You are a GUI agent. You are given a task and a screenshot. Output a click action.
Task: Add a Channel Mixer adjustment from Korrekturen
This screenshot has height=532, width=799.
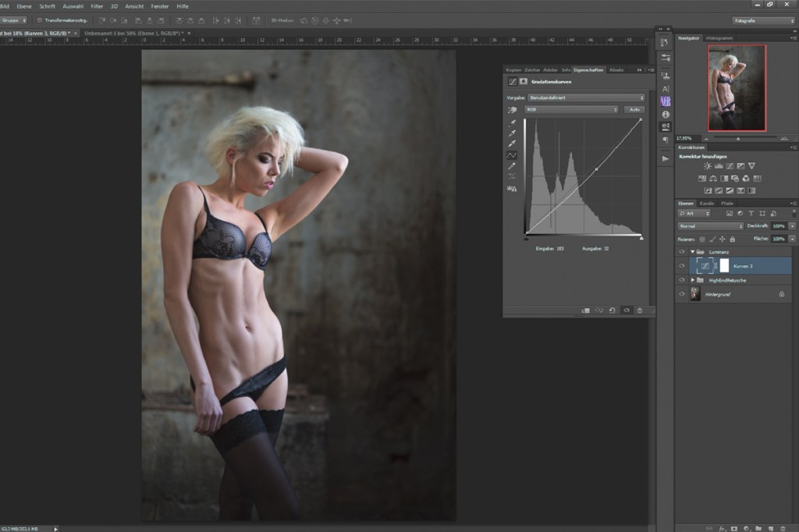(746, 179)
